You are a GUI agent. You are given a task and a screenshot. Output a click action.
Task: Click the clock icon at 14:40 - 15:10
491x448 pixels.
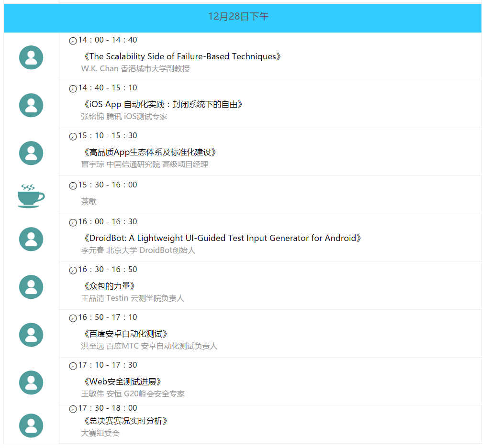pyautogui.click(x=73, y=88)
